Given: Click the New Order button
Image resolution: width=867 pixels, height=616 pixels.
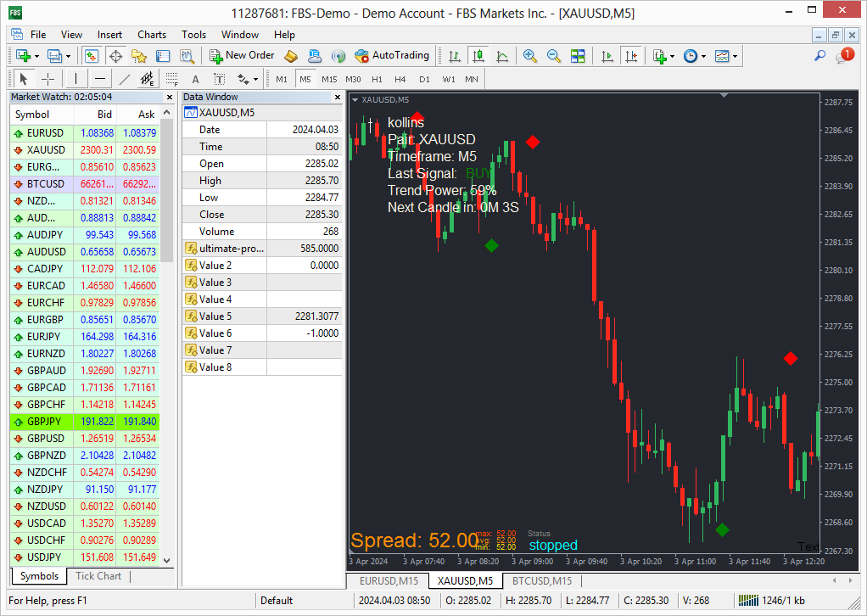Looking at the screenshot, I should pos(242,55).
